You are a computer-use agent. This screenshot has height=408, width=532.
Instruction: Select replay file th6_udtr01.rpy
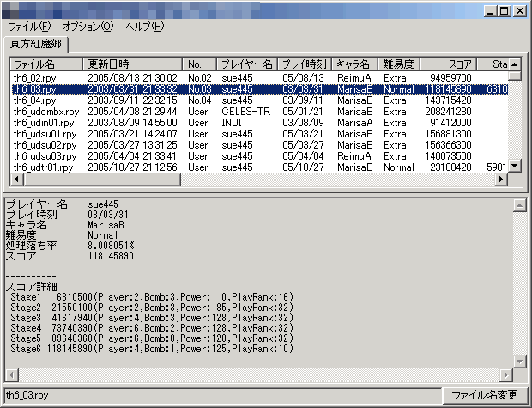[x=44, y=167]
